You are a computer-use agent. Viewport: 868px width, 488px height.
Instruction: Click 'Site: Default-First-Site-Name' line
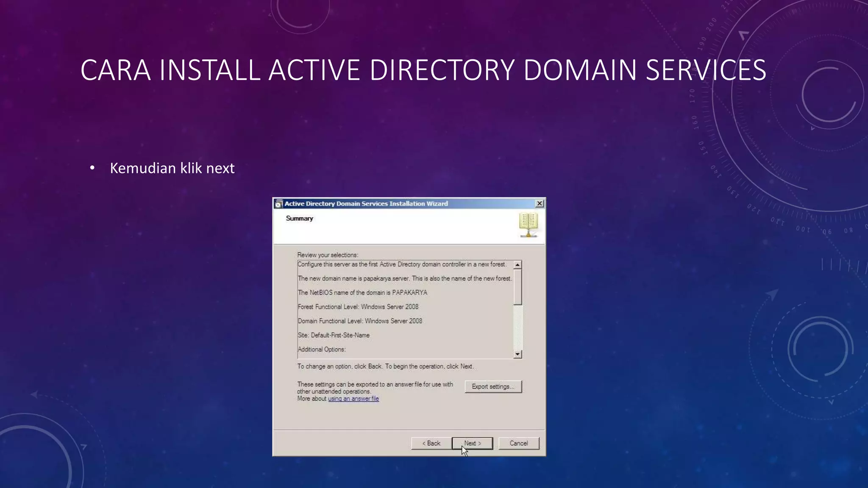(x=334, y=335)
